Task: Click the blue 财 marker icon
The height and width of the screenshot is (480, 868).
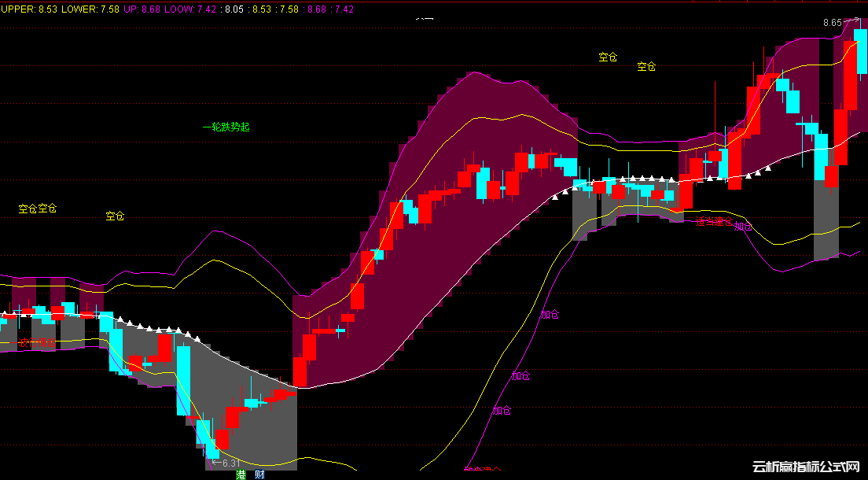Action: pyautogui.click(x=259, y=474)
